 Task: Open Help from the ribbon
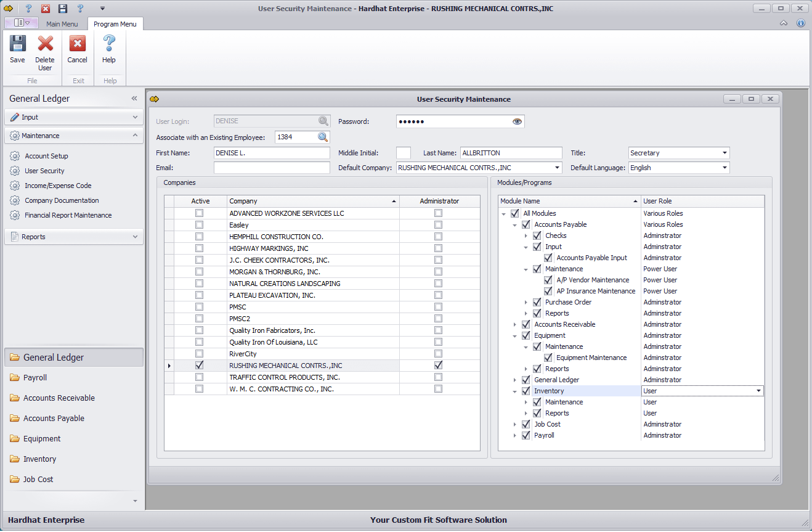(x=109, y=49)
